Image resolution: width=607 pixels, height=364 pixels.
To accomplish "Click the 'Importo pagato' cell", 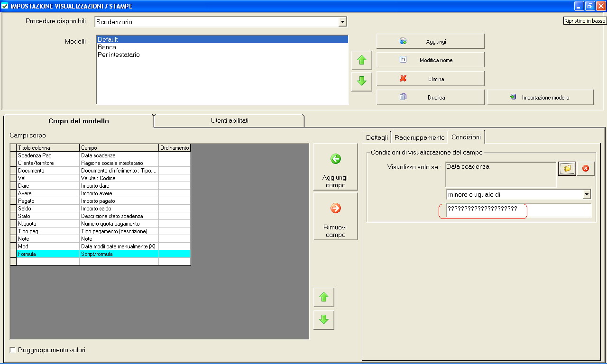I will point(119,201).
